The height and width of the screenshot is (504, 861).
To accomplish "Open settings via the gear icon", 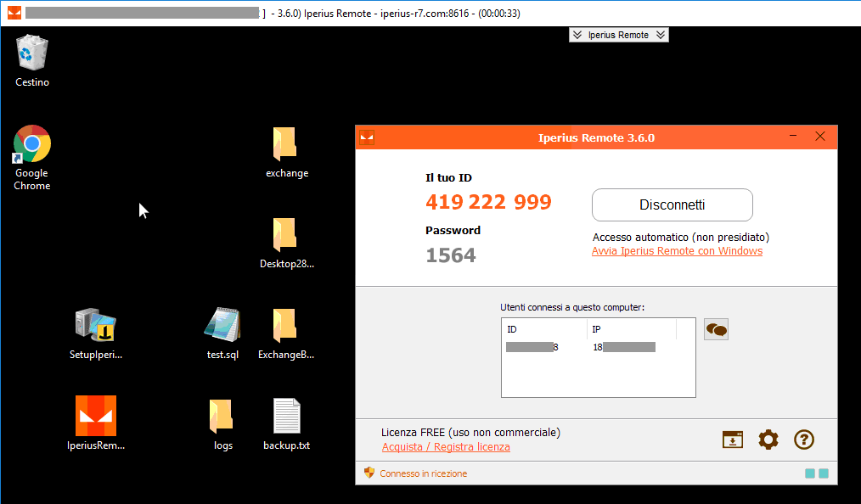I will coord(768,439).
